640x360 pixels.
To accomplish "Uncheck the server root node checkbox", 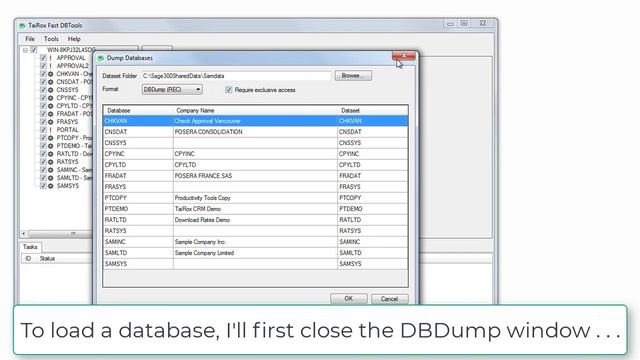I will 34,50.
